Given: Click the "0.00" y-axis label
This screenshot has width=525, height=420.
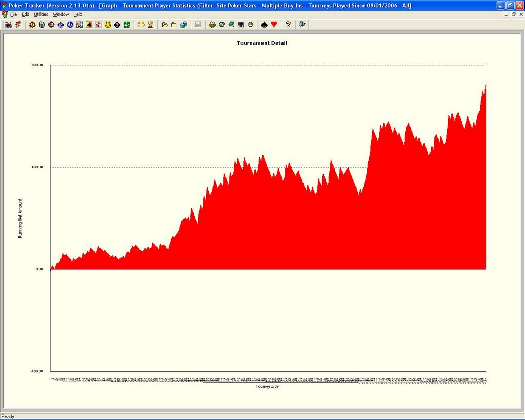Looking at the screenshot, I should (39, 269).
